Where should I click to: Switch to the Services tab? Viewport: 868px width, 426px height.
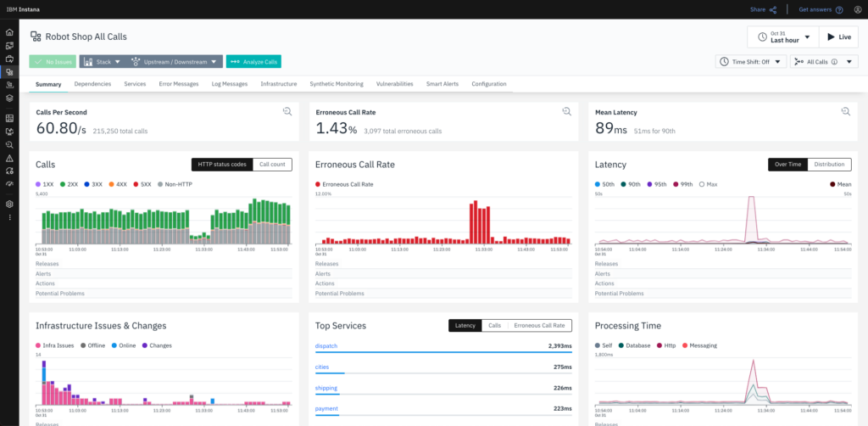coord(135,84)
